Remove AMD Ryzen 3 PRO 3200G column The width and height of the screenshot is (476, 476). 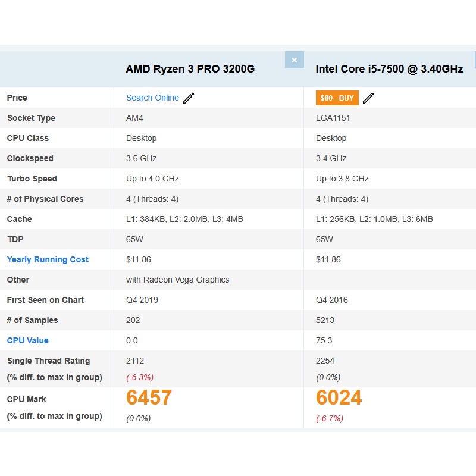(x=294, y=60)
